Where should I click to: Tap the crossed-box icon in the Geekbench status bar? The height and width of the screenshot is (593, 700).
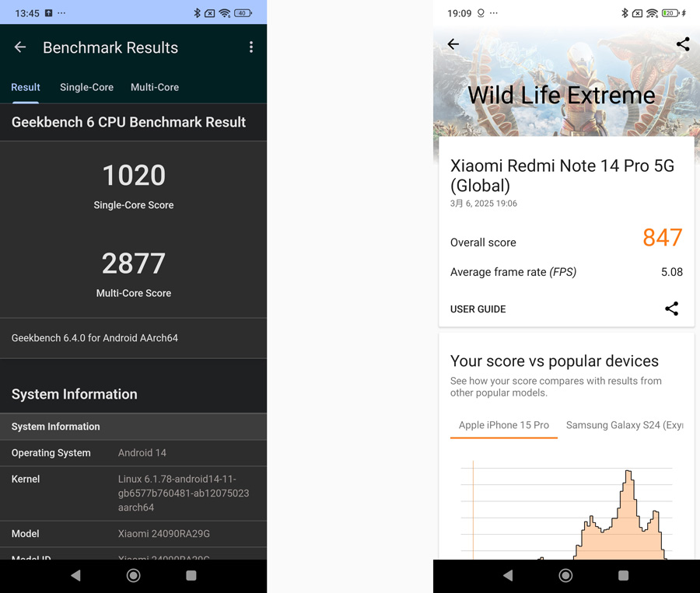pyautogui.click(x=209, y=13)
